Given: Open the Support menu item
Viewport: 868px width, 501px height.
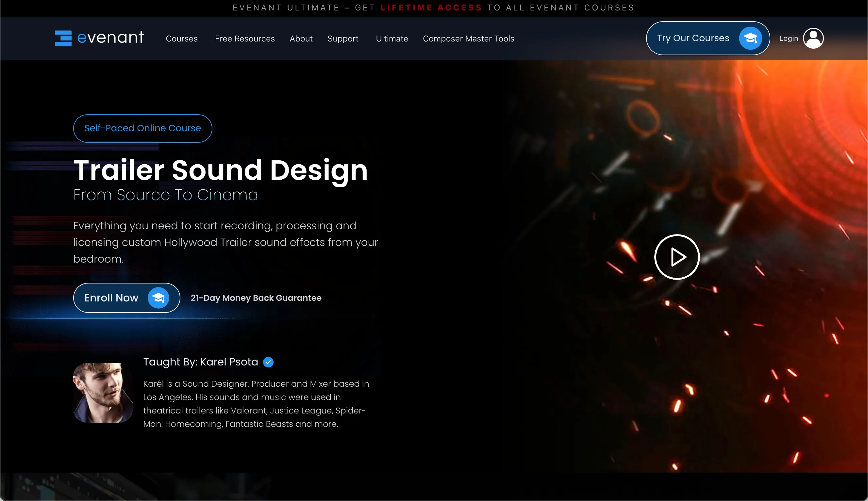Looking at the screenshot, I should click(x=342, y=39).
